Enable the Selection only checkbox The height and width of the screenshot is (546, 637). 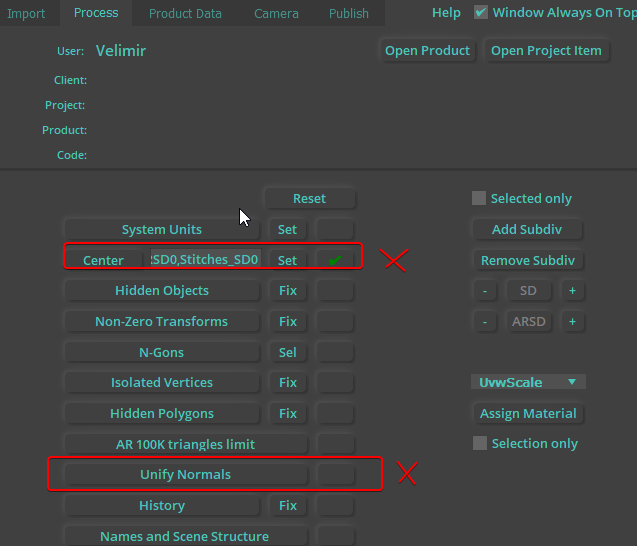(x=480, y=444)
